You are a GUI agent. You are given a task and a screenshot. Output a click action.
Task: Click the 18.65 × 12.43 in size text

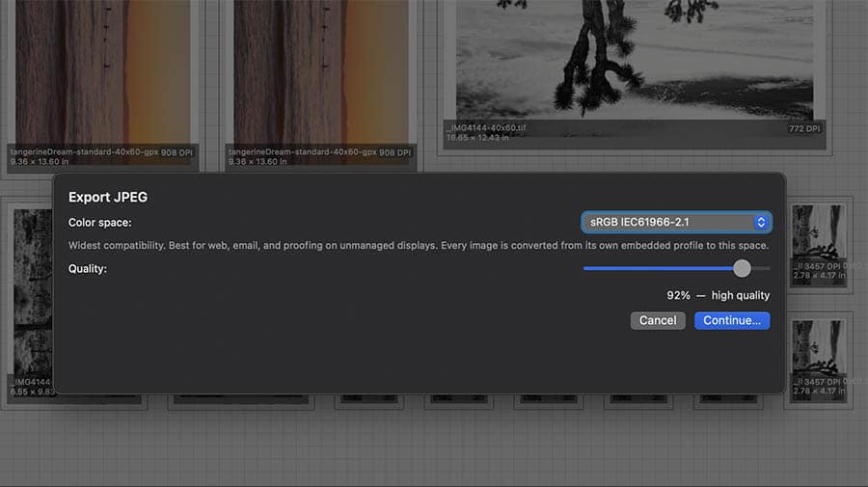[477, 138]
